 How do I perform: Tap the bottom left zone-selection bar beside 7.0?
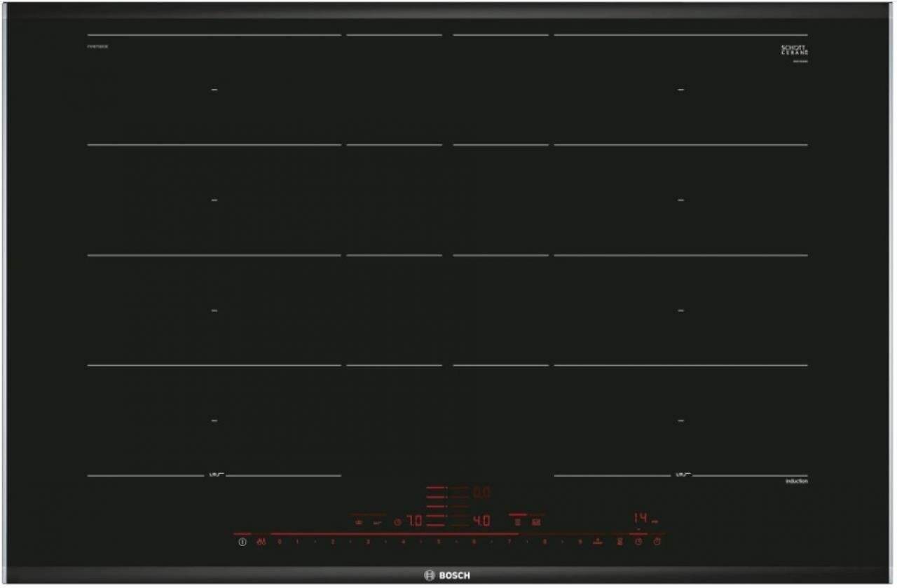[x=436, y=525]
